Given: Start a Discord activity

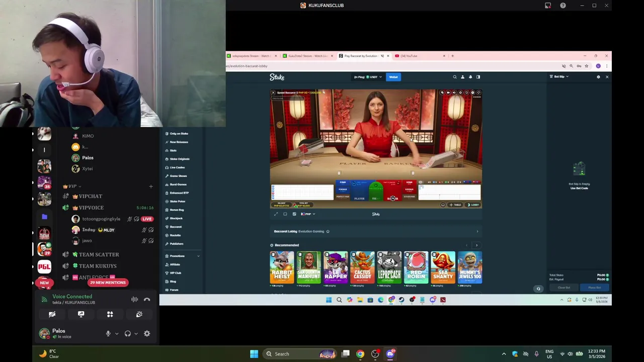Looking at the screenshot, I should (110, 314).
